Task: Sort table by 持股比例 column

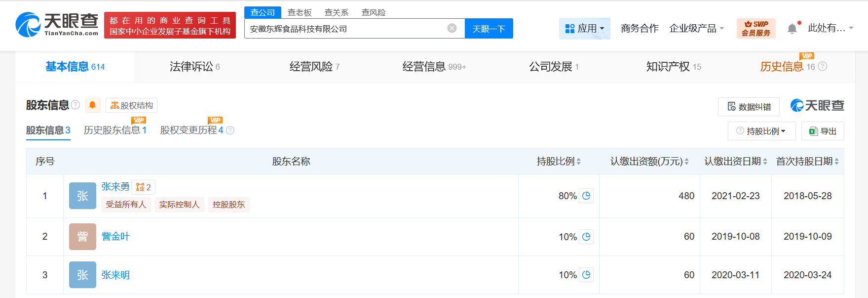Action: [x=578, y=162]
